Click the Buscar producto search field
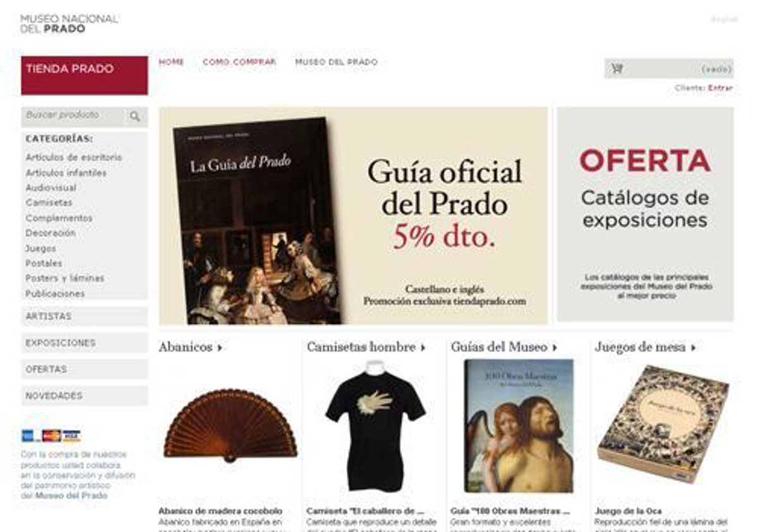The width and height of the screenshot is (758, 532). click(75, 116)
